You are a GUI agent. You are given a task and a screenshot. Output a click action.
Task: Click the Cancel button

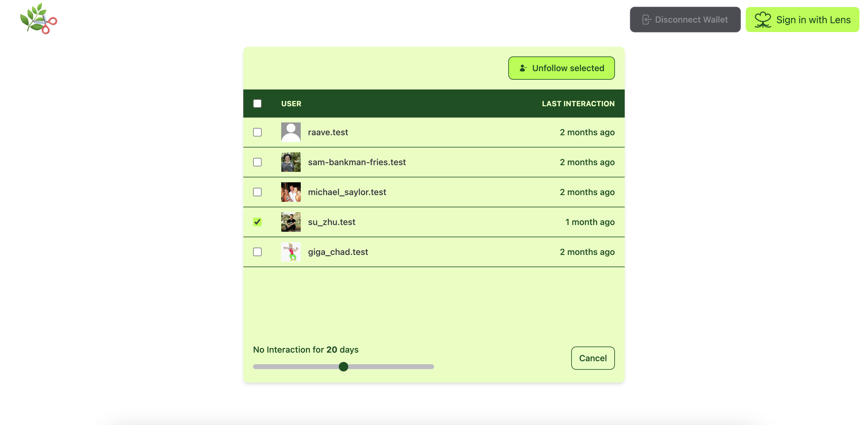point(593,358)
